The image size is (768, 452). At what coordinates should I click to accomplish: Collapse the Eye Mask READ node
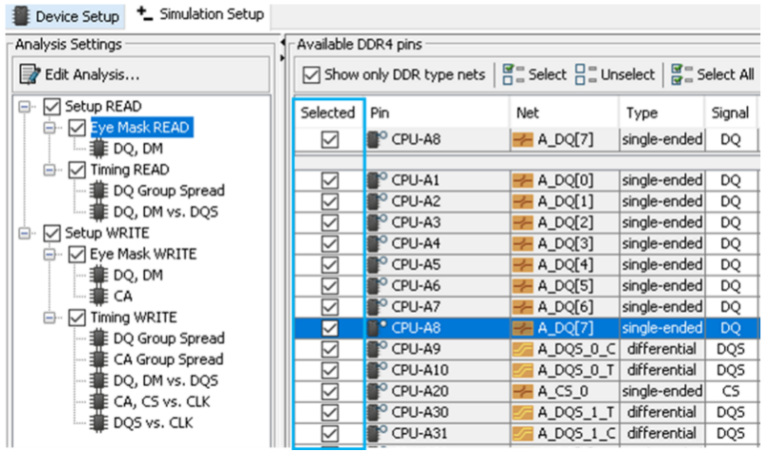tap(49, 127)
